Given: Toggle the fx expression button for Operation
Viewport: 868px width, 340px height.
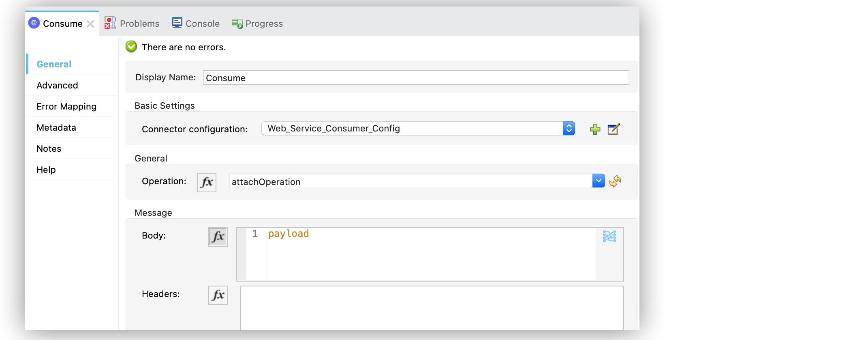Looking at the screenshot, I should tap(206, 182).
